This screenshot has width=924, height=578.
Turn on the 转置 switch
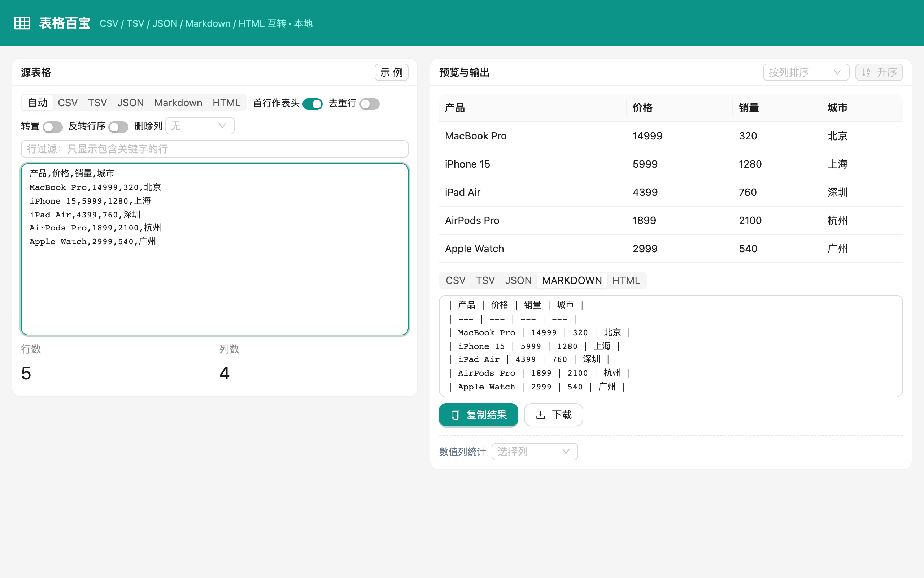53,126
